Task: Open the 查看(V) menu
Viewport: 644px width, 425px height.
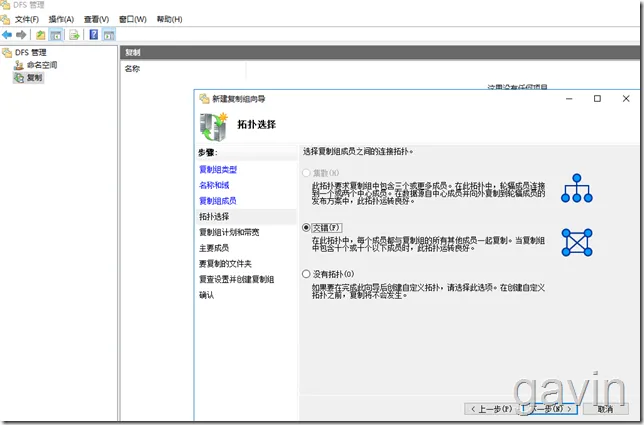Action: point(97,19)
